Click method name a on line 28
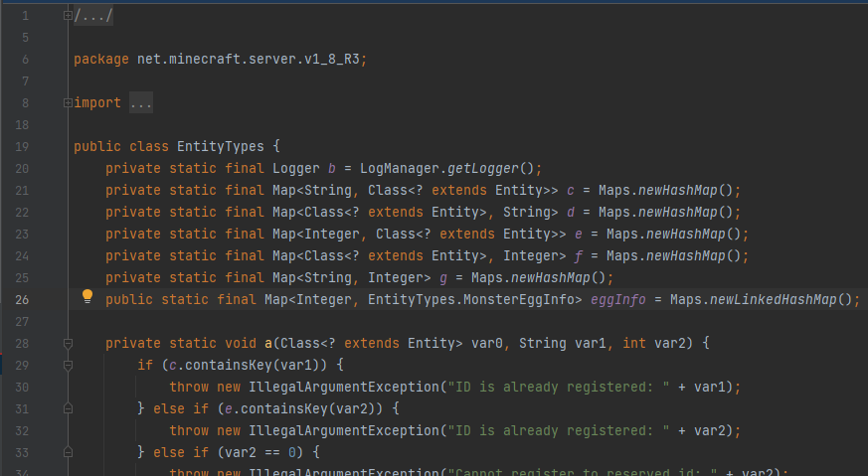Image resolution: width=868 pixels, height=476 pixels. tap(267, 344)
